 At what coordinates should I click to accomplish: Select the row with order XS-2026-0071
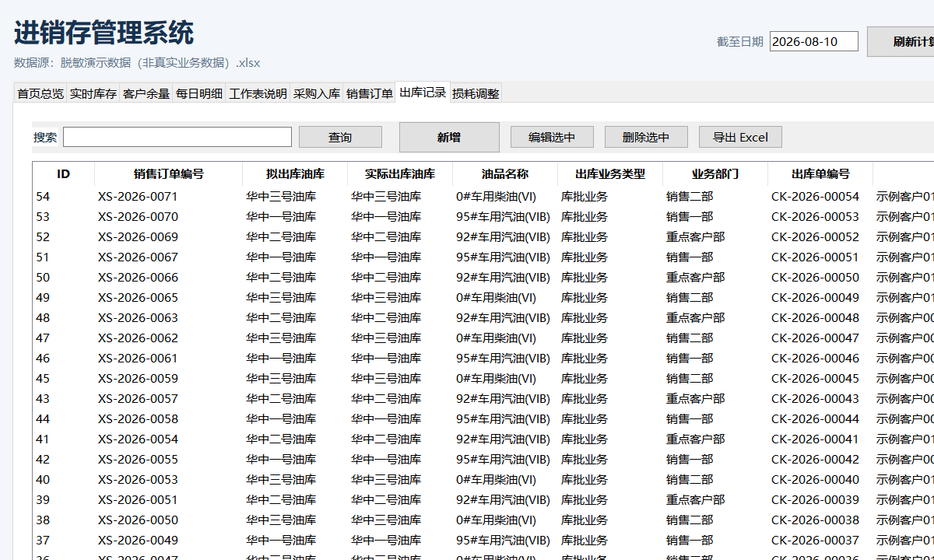(x=483, y=196)
